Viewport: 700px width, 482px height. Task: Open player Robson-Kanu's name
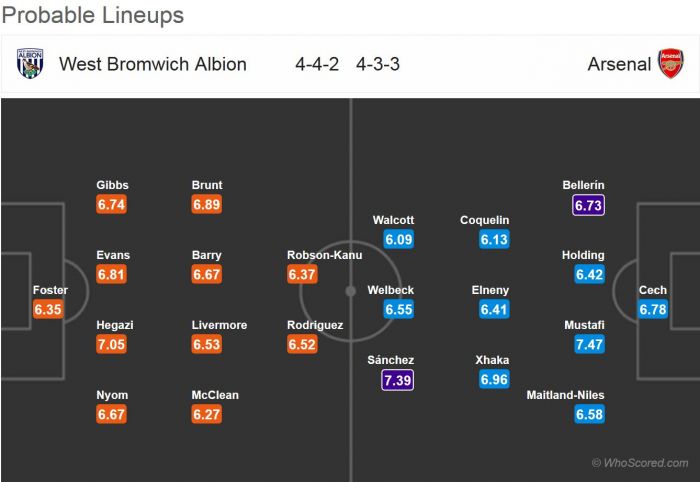tap(325, 255)
